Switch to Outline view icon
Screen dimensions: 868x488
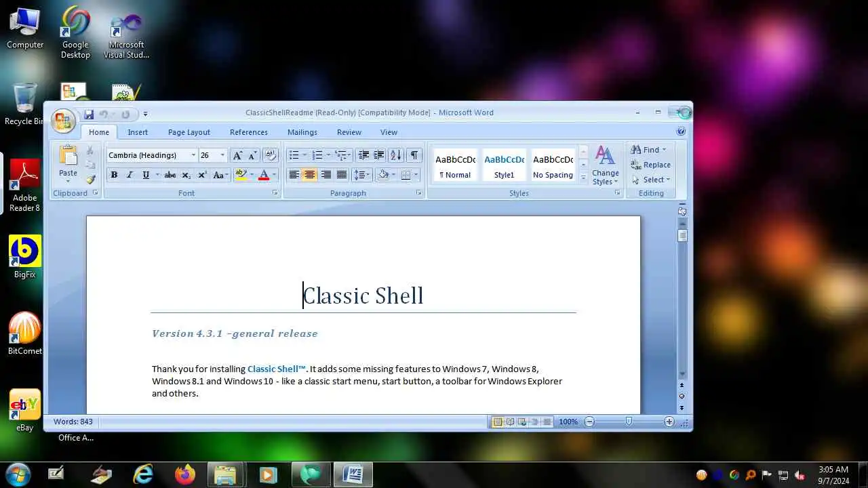coord(534,422)
